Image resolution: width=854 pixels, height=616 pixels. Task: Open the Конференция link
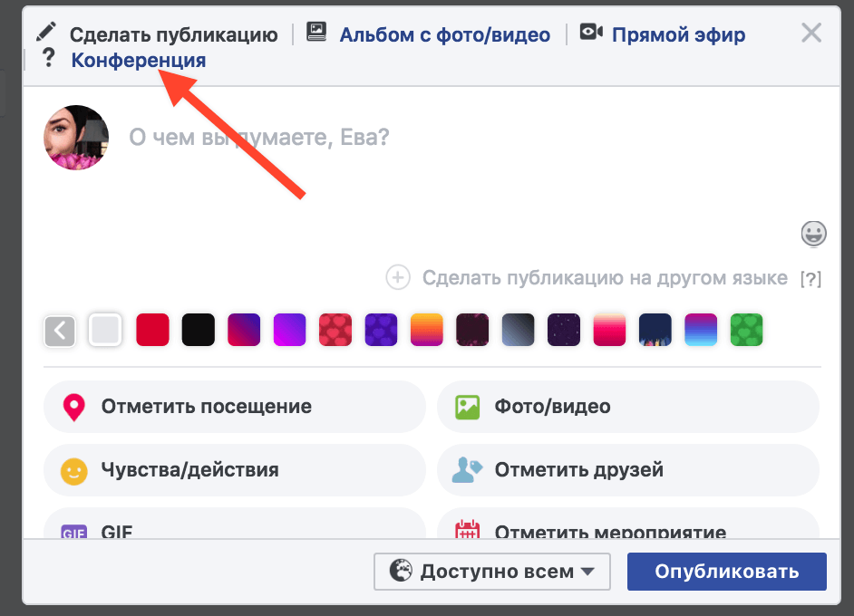(139, 60)
